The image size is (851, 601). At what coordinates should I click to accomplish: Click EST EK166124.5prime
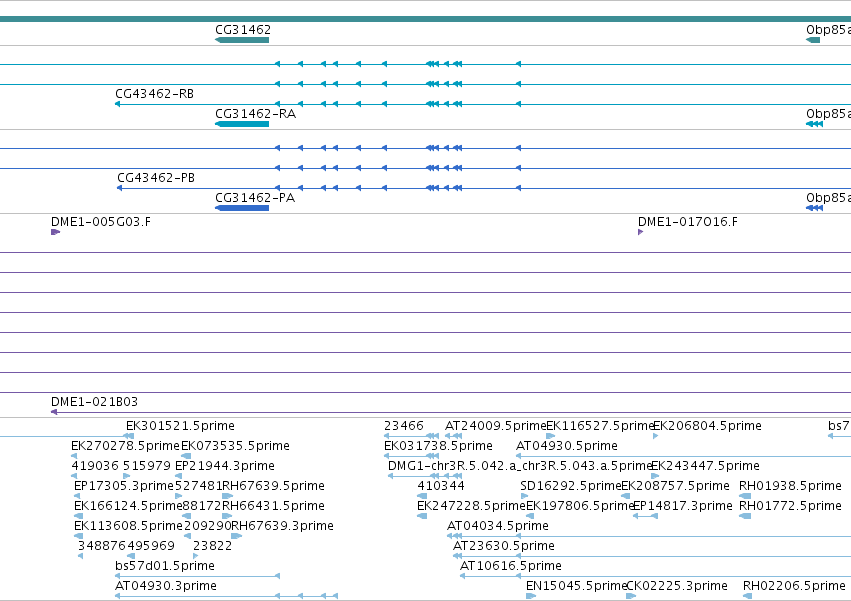[128, 506]
